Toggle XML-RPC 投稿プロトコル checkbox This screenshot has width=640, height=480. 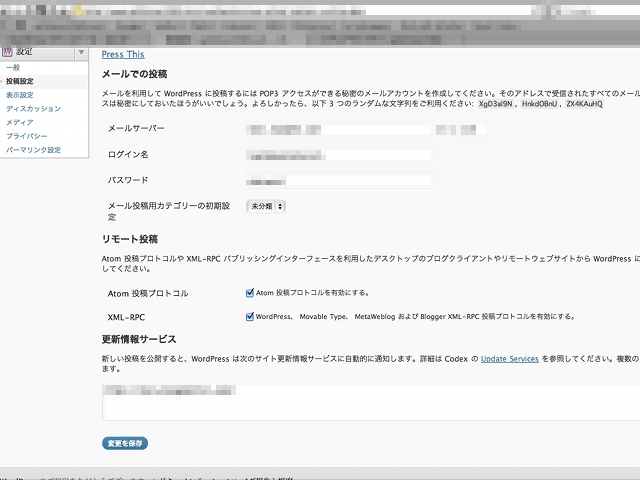[250, 316]
